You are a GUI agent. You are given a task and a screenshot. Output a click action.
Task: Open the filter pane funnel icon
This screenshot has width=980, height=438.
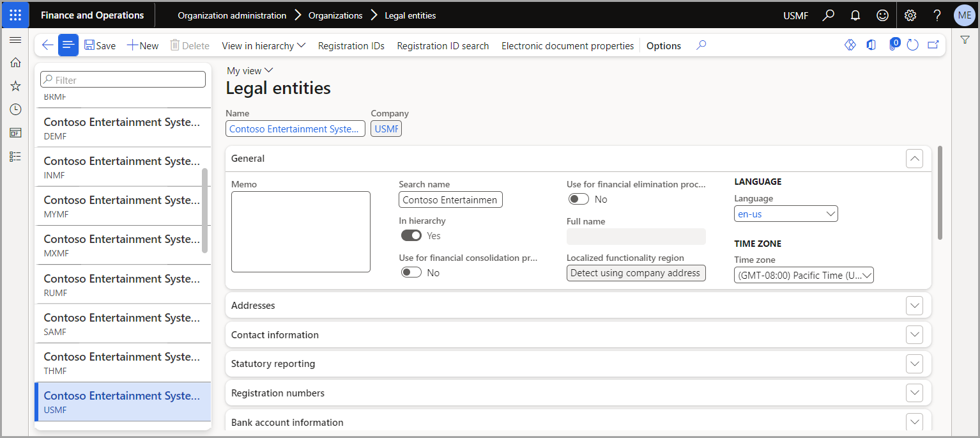[x=965, y=40]
